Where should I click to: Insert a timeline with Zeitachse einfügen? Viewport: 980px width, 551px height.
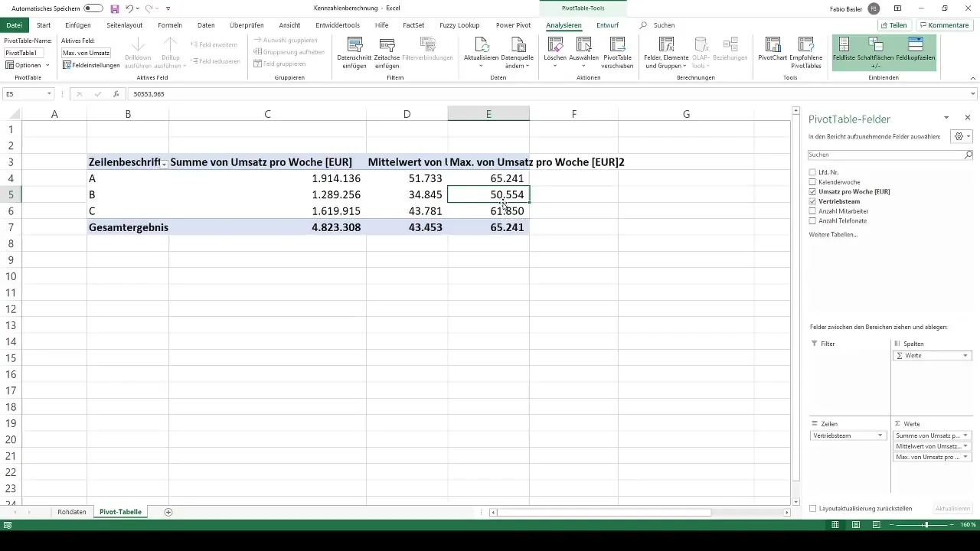pos(387,53)
